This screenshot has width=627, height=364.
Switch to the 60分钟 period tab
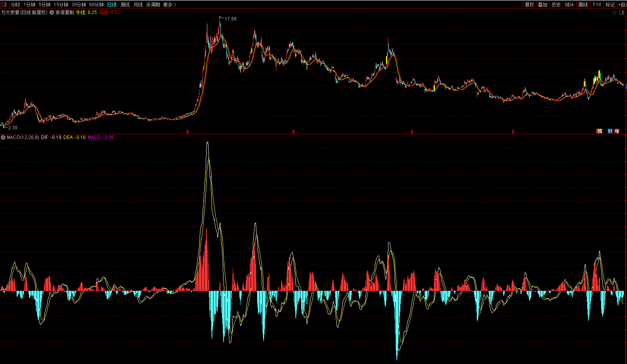[x=96, y=5]
